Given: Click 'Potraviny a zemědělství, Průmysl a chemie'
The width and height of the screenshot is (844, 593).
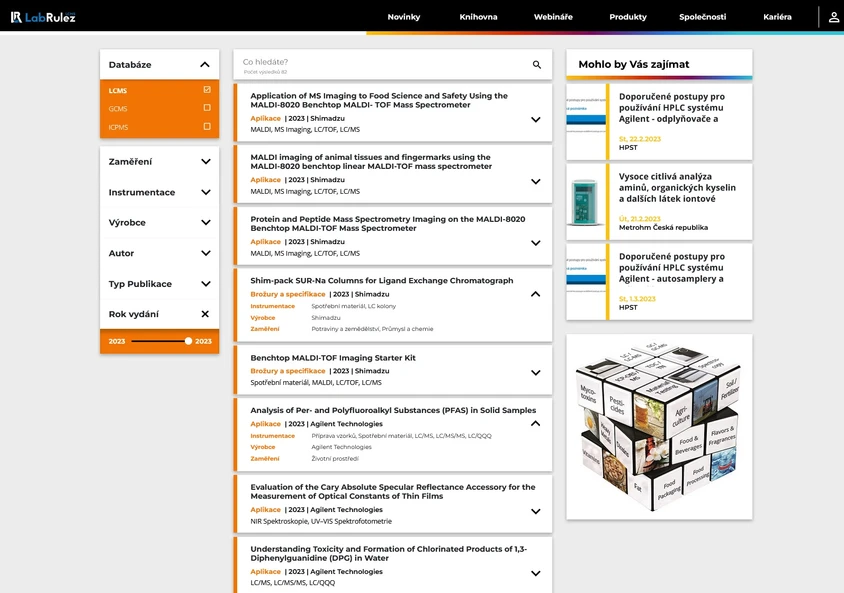Looking at the screenshot, I should pyautogui.click(x=372, y=329).
